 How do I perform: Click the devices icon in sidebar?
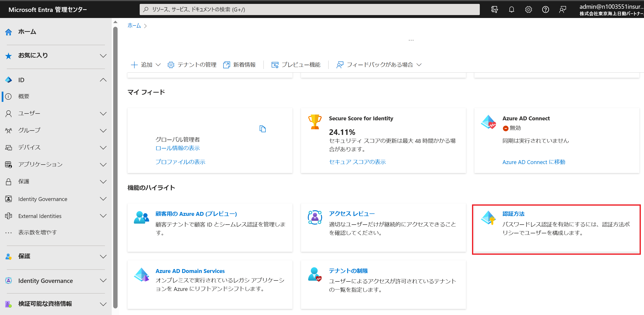(x=9, y=147)
